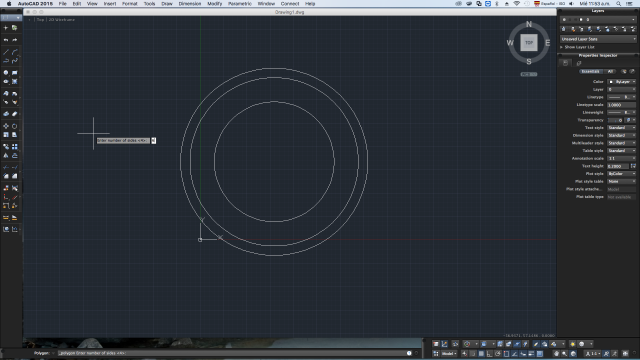The image size is (640, 360).
Task: Click the TOP face of the ViewCube
Action: pyautogui.click(x=529, y=42)
